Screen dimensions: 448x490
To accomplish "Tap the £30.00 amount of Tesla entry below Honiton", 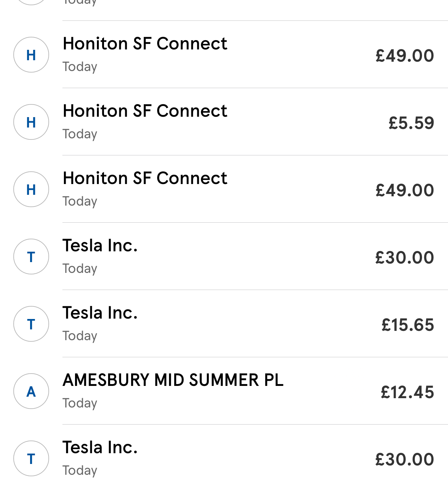I will 405,258.
